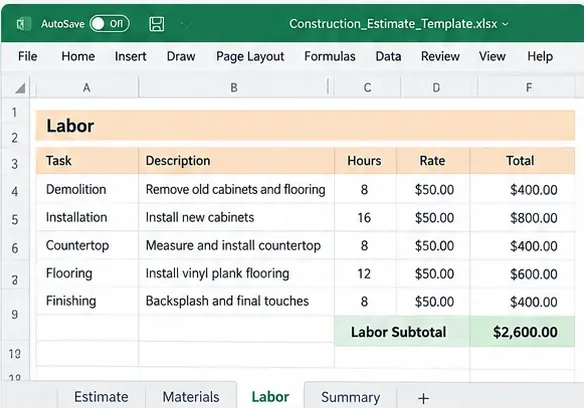This screenshot has width=584, height=408.
Task: Select row 6 header
Action: (15, 248)
